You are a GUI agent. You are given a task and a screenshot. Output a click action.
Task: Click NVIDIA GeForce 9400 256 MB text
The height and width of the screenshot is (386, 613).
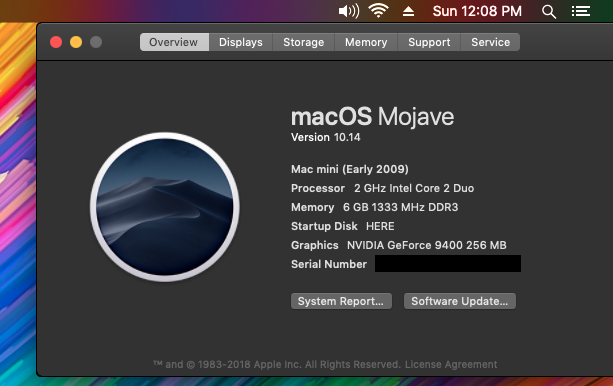[427, 245]
